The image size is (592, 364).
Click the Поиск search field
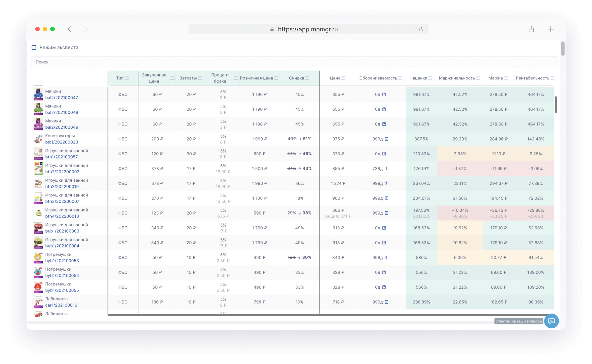click(294, 62)
